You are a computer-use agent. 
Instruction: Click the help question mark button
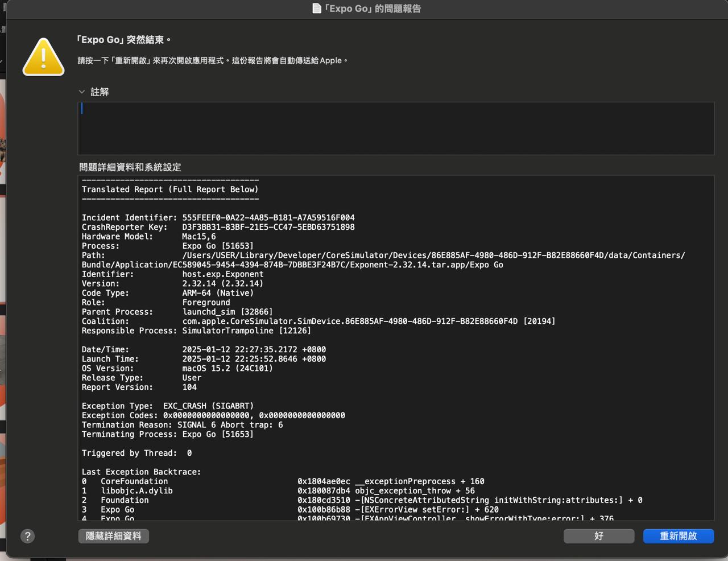[x=27, y=536]
